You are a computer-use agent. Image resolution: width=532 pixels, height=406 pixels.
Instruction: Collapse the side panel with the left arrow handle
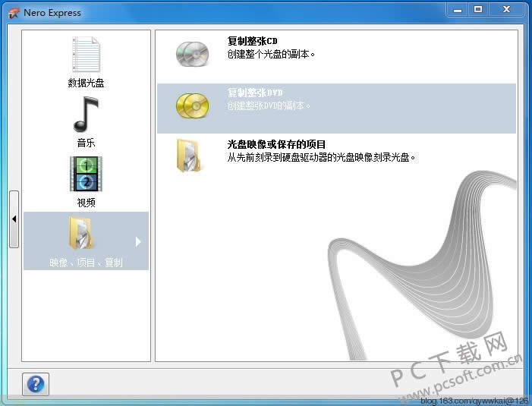click(14, 219)
